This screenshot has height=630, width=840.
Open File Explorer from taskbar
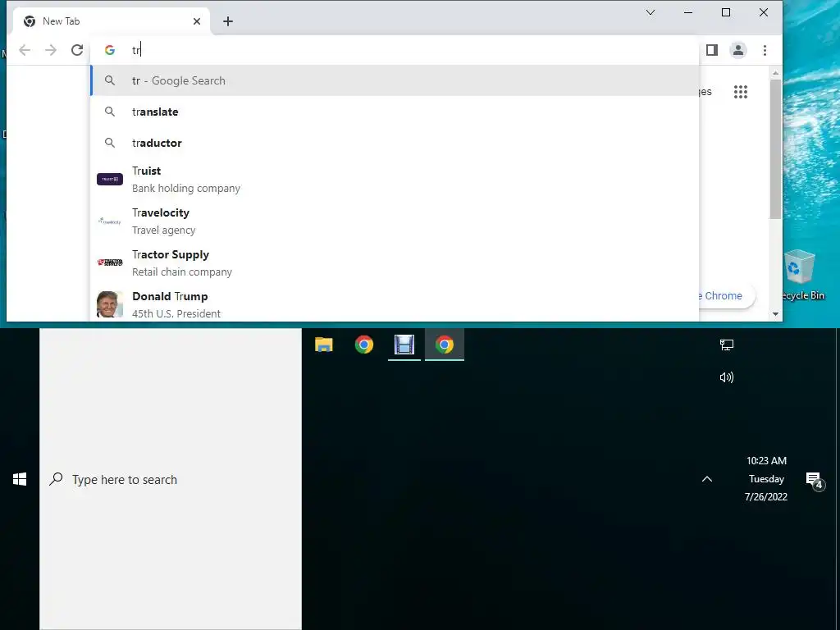point(323,345)
